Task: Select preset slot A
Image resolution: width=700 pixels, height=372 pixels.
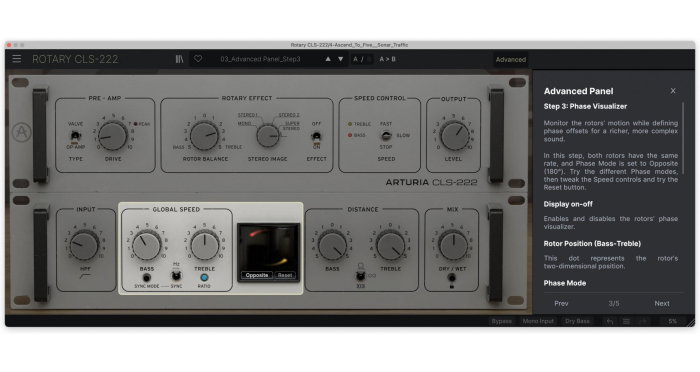Action: pos(356,59)
